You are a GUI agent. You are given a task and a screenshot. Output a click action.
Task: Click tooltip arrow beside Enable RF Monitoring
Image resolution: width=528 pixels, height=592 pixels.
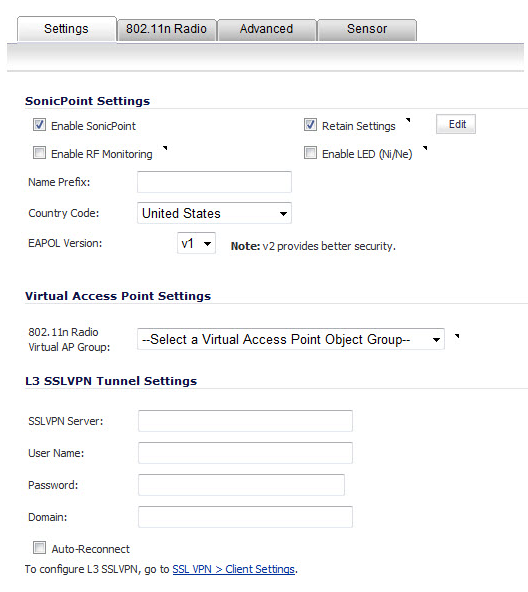[165, 148]
